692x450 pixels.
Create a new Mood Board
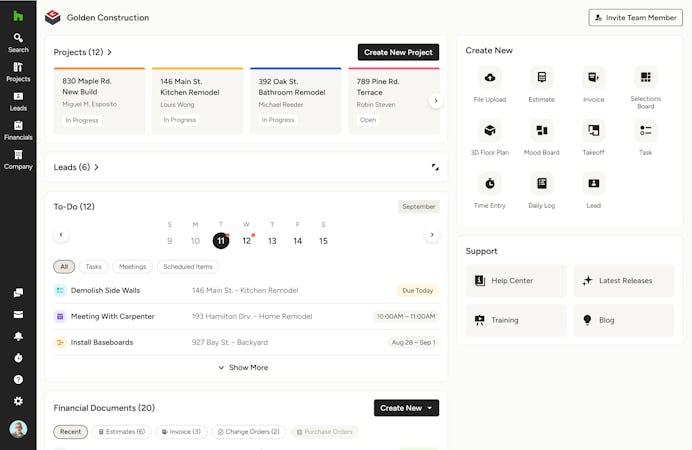542,137
